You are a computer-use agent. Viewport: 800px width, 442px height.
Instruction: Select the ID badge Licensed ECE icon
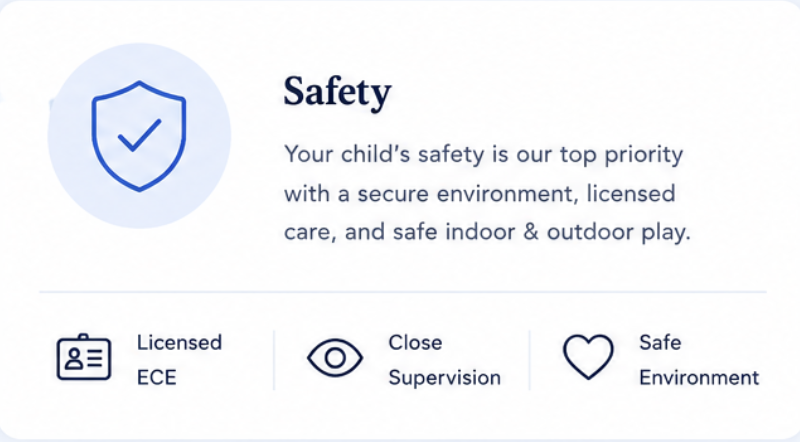(x=84, y=357)
